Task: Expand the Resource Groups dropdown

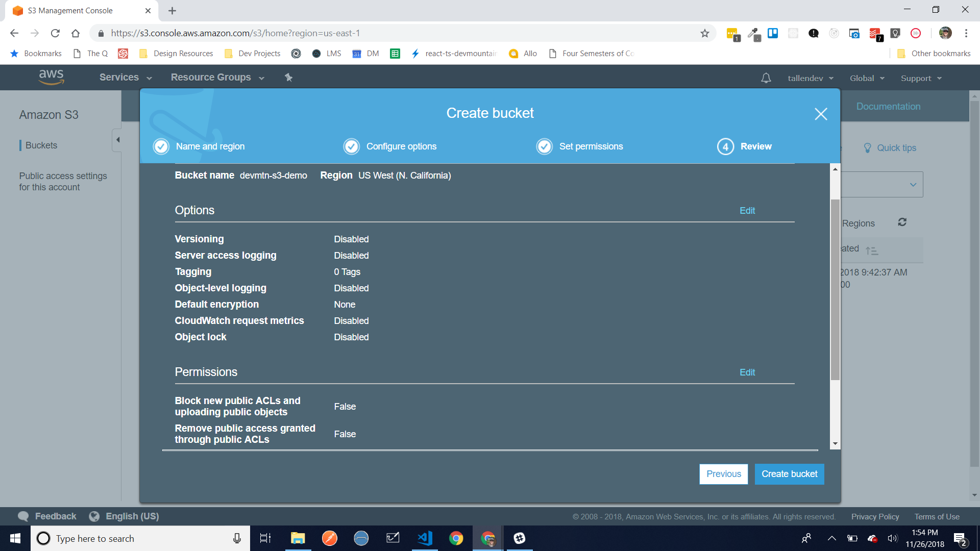Action: pos(217,78)
